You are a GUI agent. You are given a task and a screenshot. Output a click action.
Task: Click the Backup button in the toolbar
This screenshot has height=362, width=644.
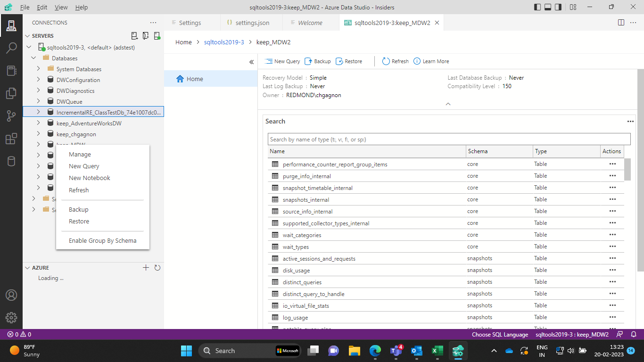(x=317, y=61)
